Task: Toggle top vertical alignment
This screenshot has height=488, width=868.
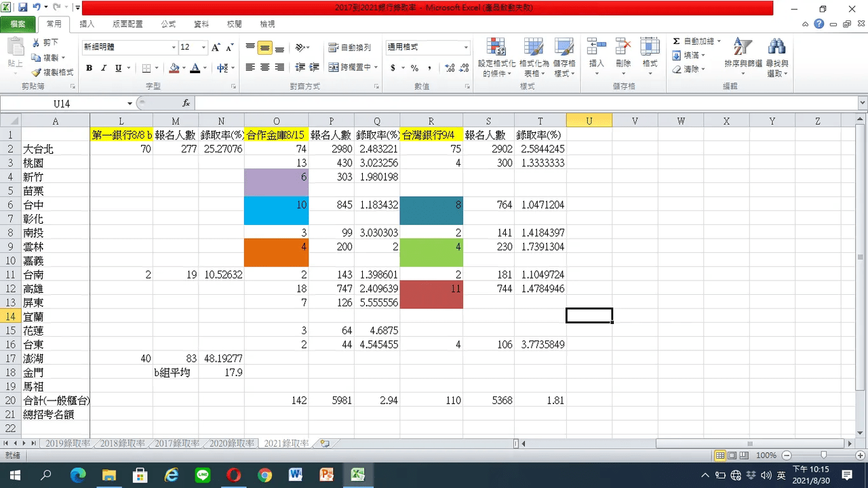Action: point(250,47)
